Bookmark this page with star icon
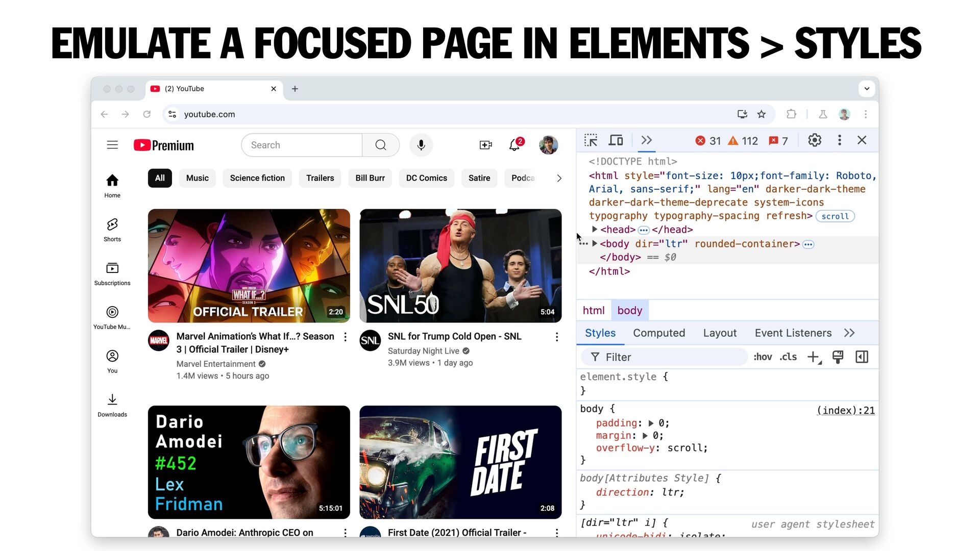Image resolution: width=980 pixels, height=551 pixels. (x=762, y=114)
